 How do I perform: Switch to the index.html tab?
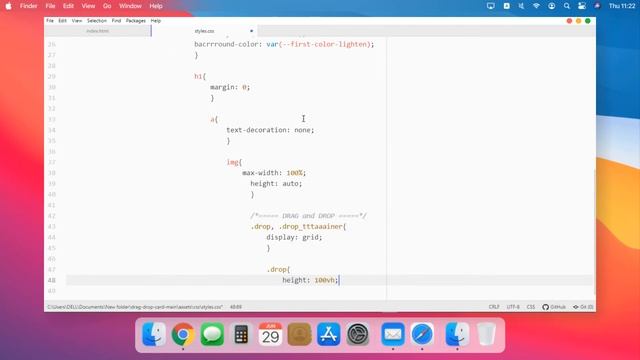click(x=98, y=31)
